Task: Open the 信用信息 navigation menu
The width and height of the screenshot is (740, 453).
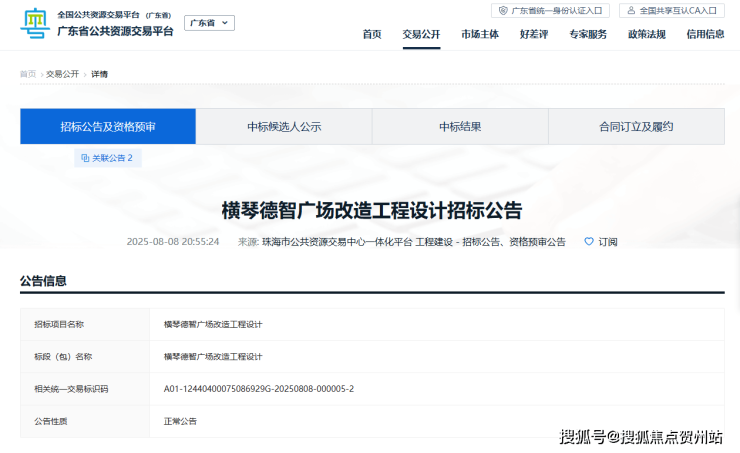Action: [x=705, y=34]
